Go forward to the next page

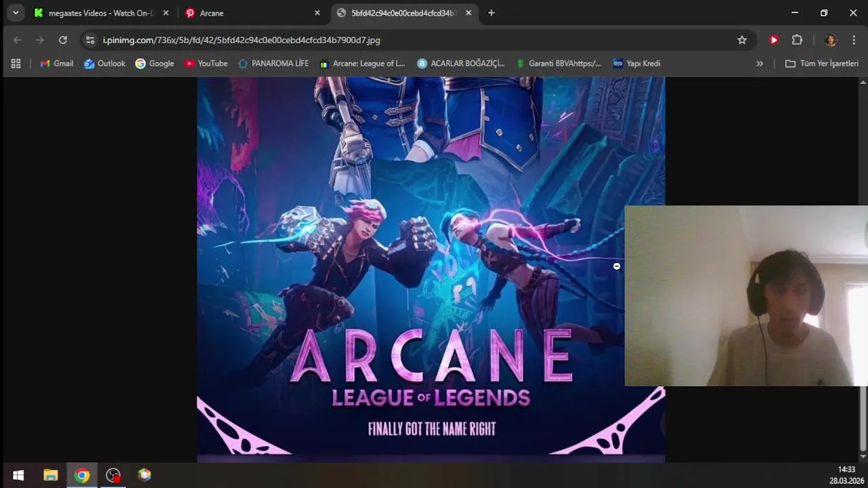coord(40,40)
